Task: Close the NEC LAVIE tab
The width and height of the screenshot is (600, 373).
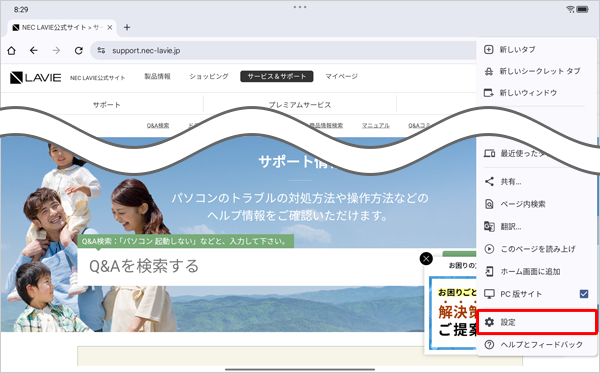Action: (110, 28)
